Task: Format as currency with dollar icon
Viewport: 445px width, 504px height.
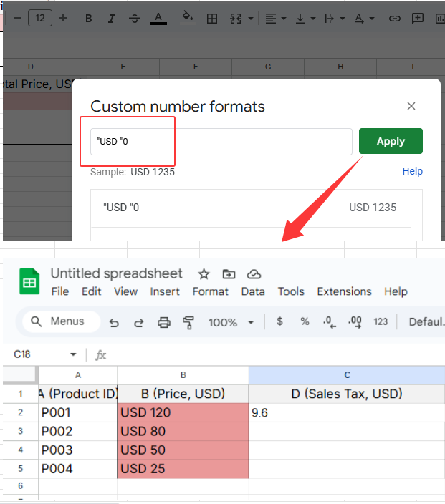Action: pos(279,322)
